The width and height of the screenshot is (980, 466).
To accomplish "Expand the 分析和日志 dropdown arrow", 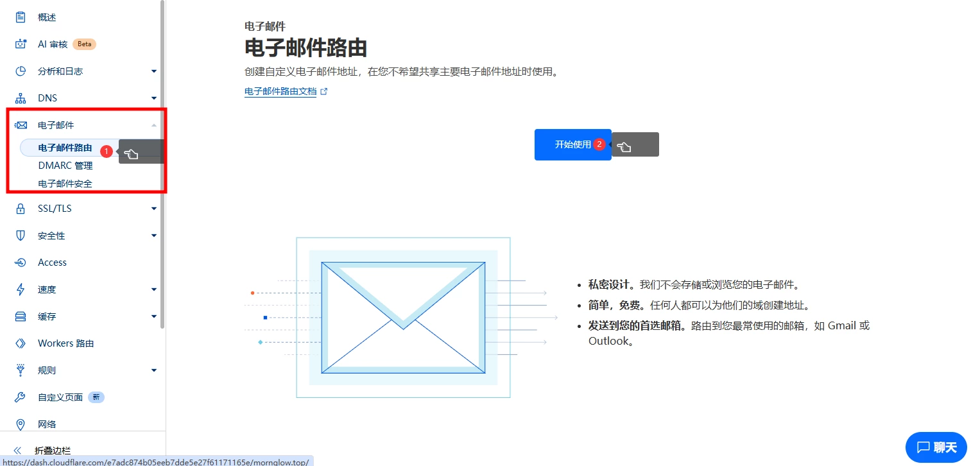I will (154, 71).
